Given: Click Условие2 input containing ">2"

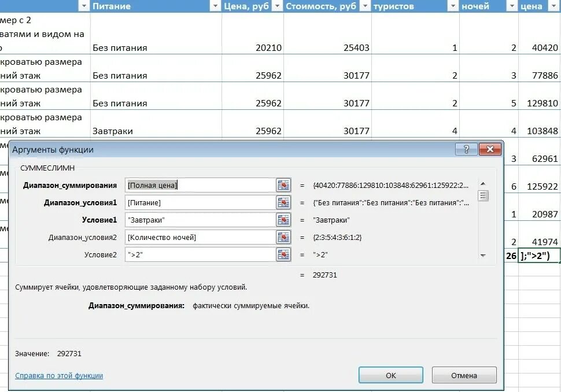Looking at the screenshot, I should pos(200,254).
